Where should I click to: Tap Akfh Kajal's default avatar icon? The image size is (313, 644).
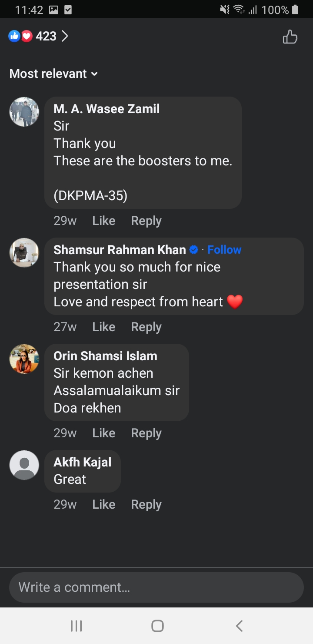[x=24, y=465]
